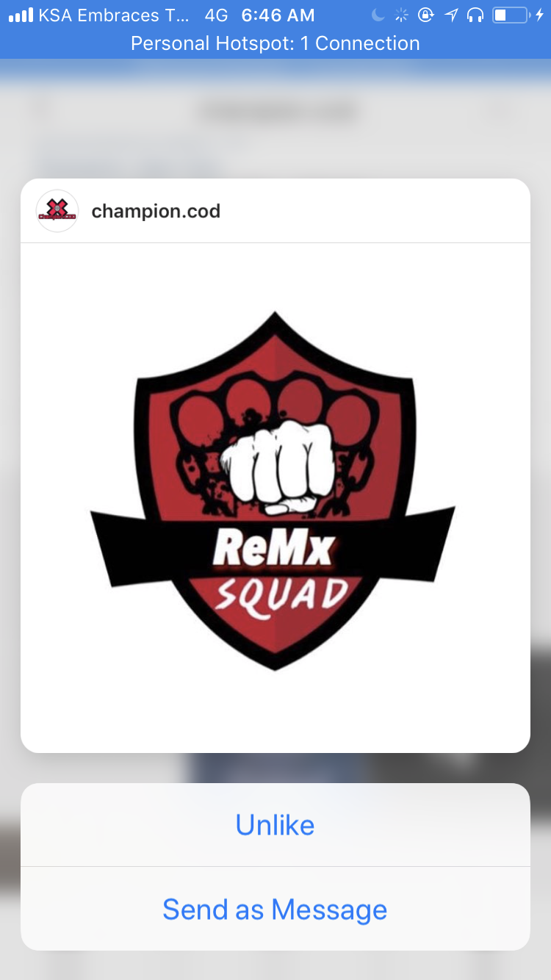Tap the battery level indicator
The width and height of the screenshot is (551, 980).
(511, 15)
